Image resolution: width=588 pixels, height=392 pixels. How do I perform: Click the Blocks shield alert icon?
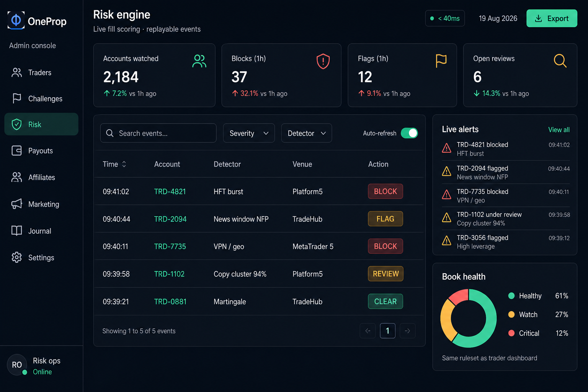click(323, 61)
